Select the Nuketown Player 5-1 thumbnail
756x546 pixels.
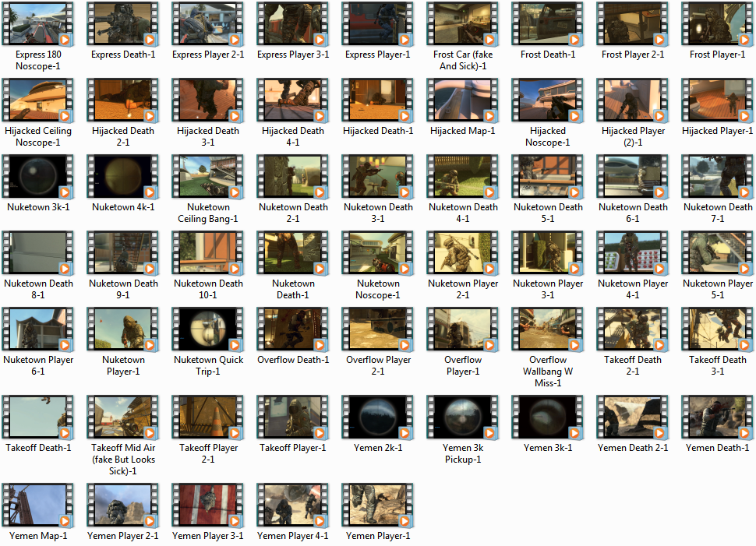click(718, 252)
